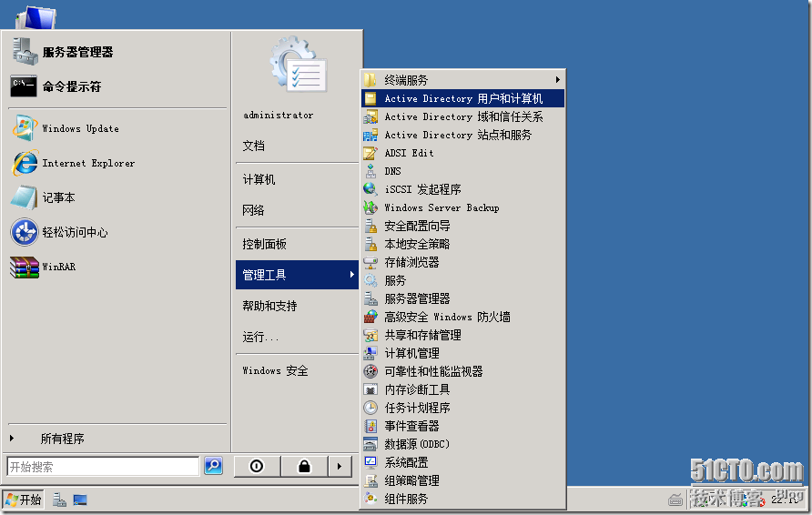
Task: Click the 任务计划程序 clock icon
Action: [x=370, y=408]
